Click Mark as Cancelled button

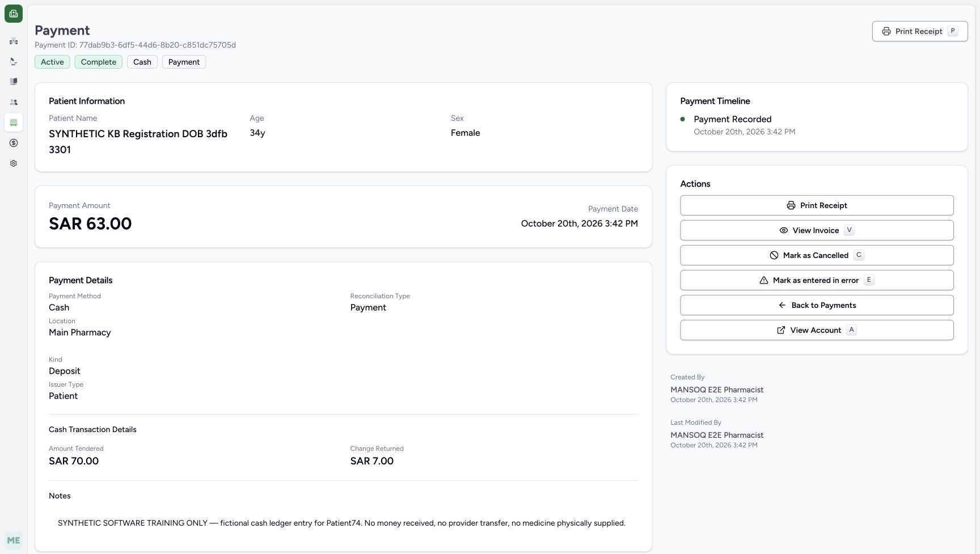coord(817,255)
